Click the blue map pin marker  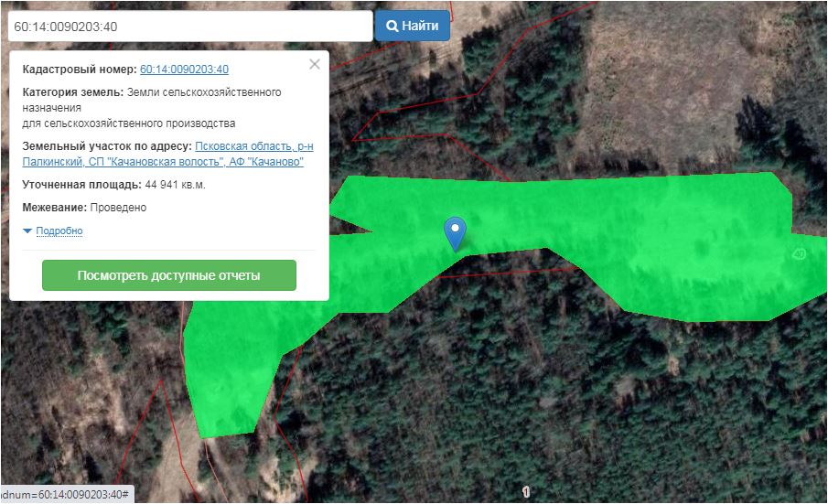pos(456,233)
